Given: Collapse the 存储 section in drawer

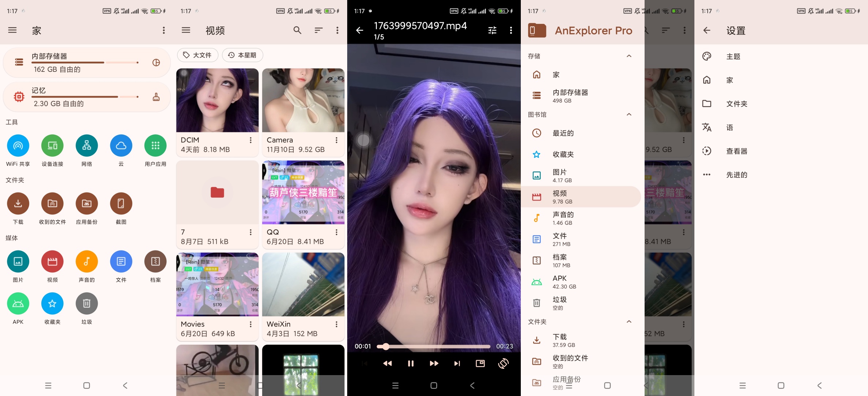Looking at the screenshot, I should point(629,56).
